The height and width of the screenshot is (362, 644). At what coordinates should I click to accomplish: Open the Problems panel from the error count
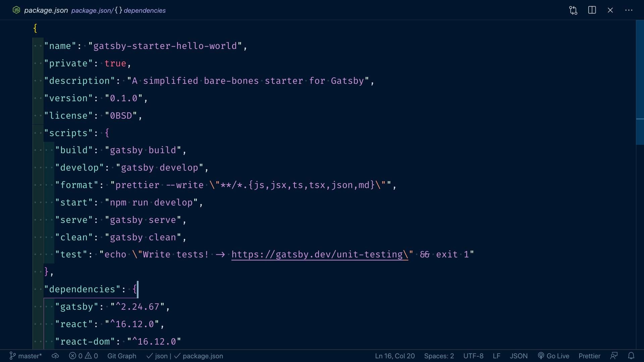75,356
